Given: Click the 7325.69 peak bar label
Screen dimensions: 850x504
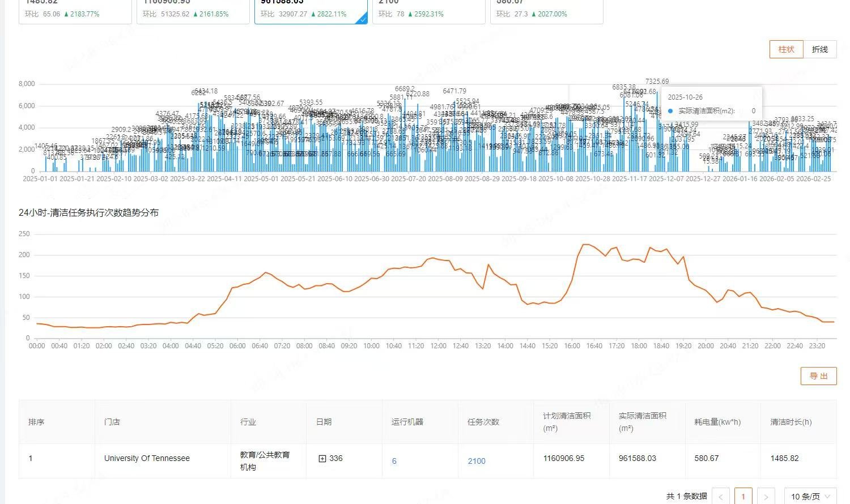Looking at the screenshot, I should [657, 82].
